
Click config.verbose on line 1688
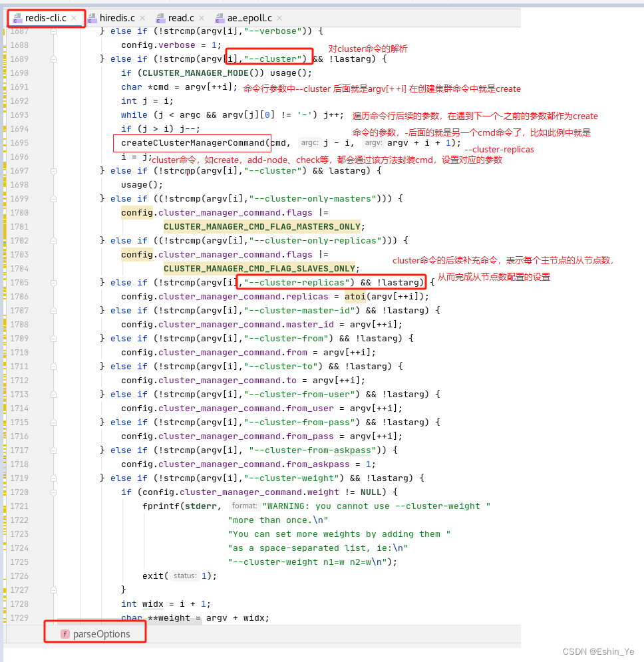(x=158, y=45)
